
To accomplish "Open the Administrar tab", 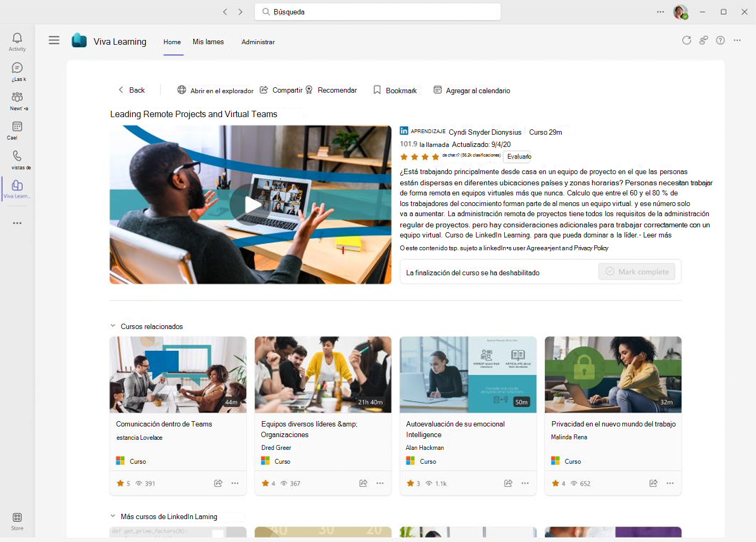I will [x=258, y=42].
